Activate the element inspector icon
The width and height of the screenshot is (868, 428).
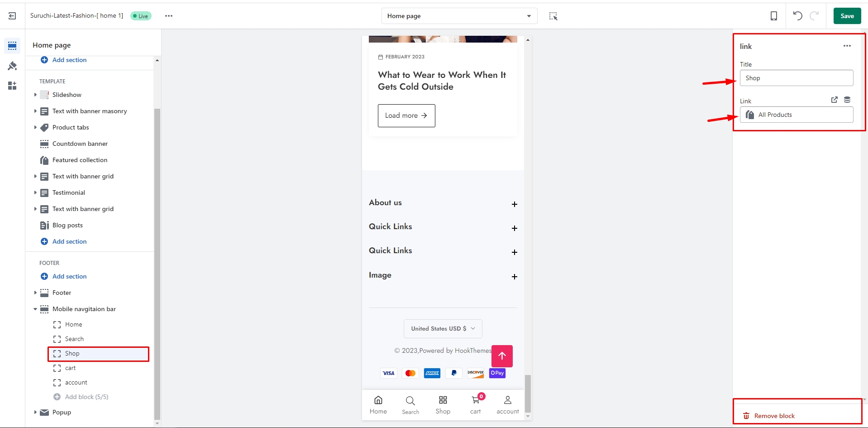553,16
